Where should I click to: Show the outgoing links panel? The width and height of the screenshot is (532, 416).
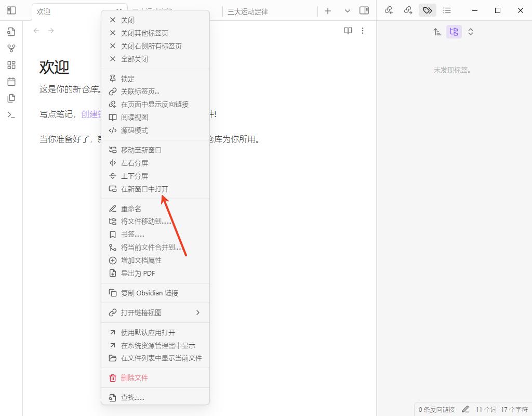[408, 10]
